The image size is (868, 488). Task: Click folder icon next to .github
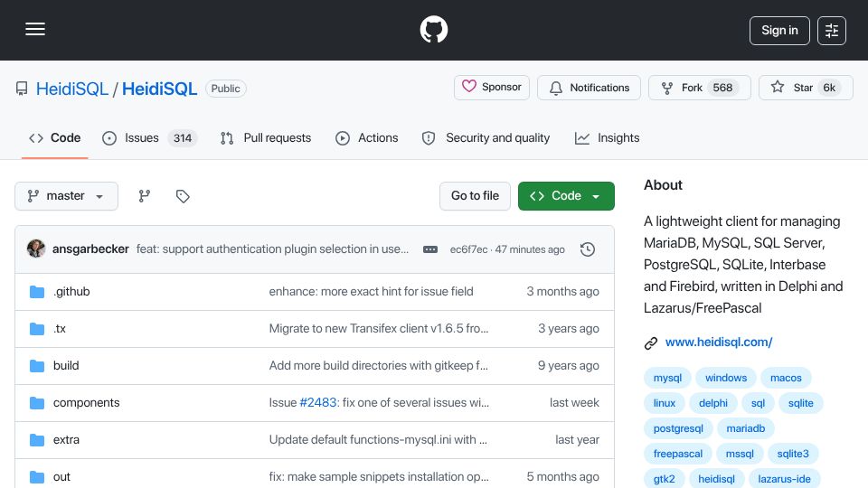(x=37, y=292)
